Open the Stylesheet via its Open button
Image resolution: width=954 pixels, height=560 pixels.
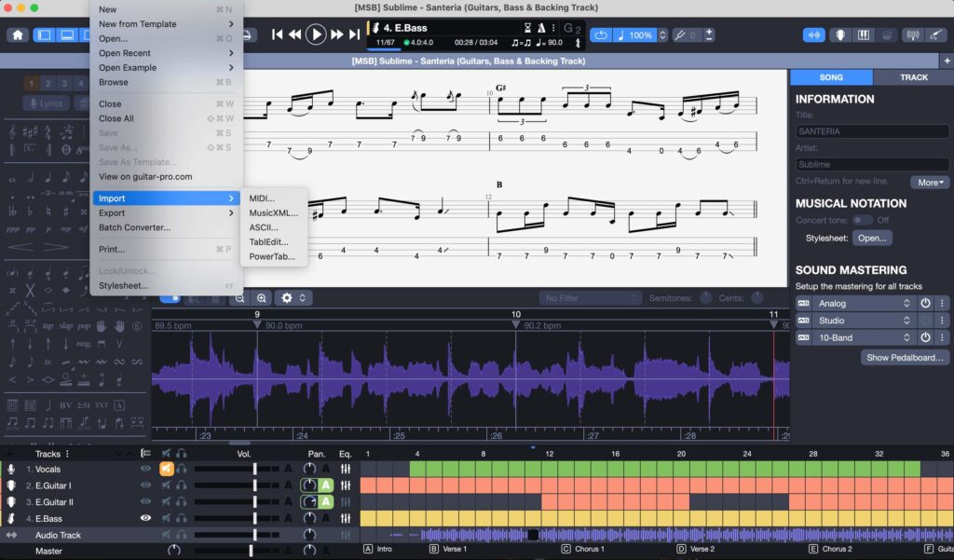coord(874,237)
